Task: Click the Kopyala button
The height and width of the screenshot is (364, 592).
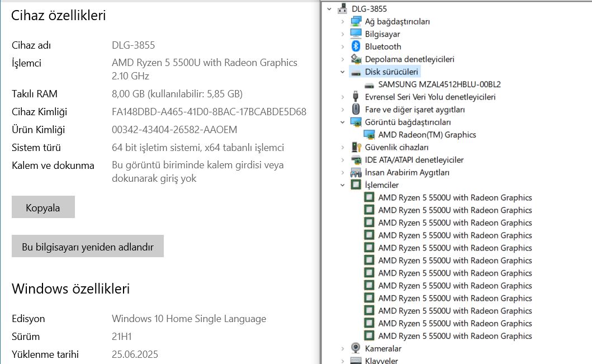Action: click(43, 207)
